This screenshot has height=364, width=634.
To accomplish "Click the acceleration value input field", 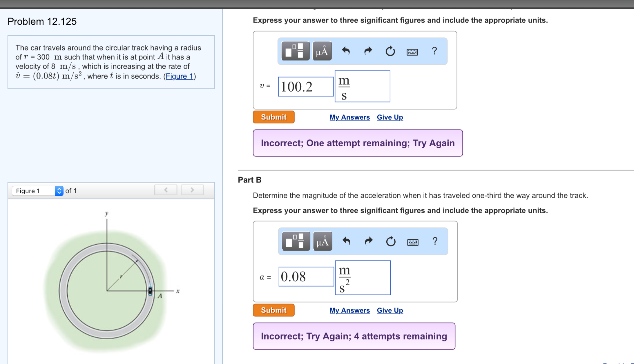I will click(306, 277).
